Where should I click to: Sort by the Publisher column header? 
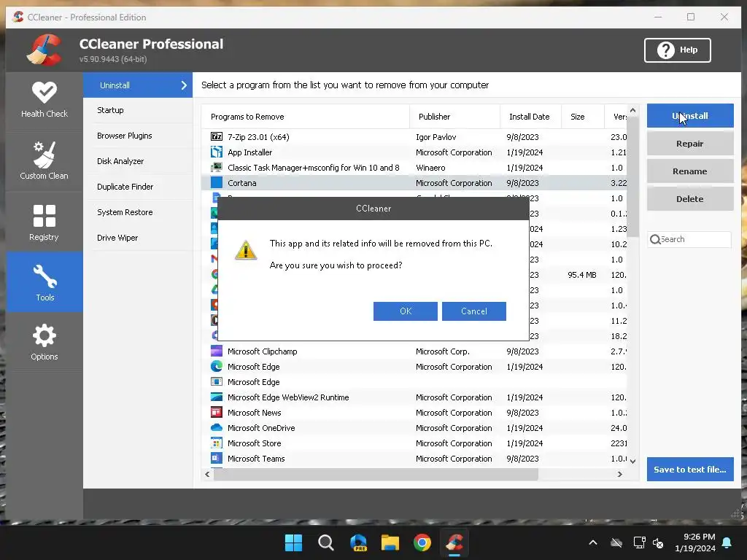point(455,117)
